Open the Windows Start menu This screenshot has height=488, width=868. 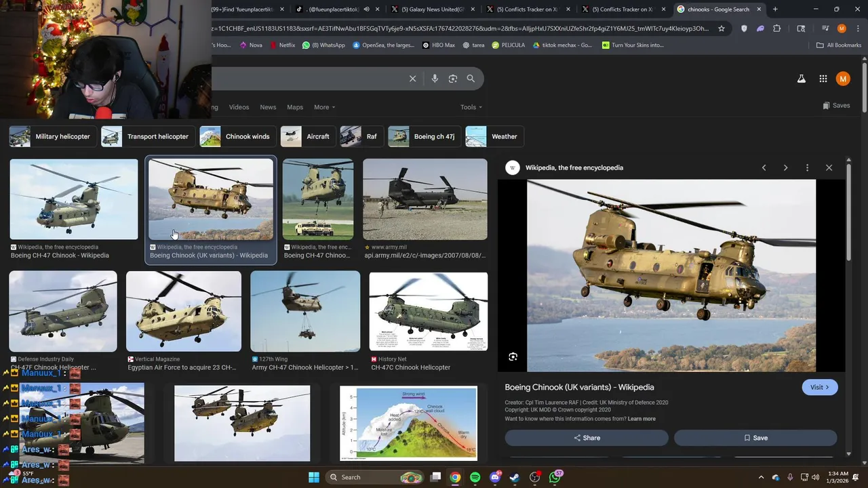click(x=314, y=477)
